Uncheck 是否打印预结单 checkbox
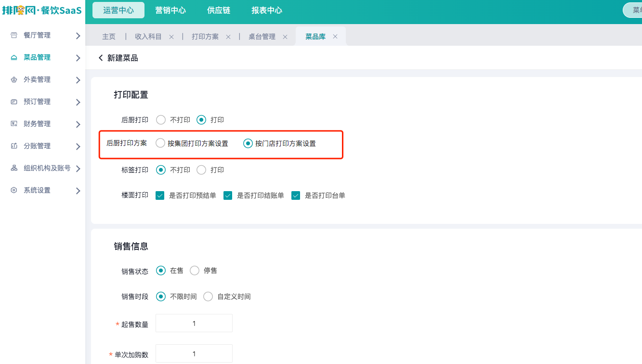The height and width of the screenshot is (364, 642). coord(160,195)
